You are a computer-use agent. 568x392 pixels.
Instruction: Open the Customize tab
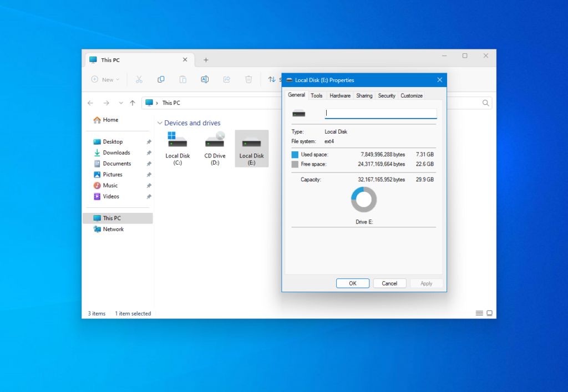412,95
